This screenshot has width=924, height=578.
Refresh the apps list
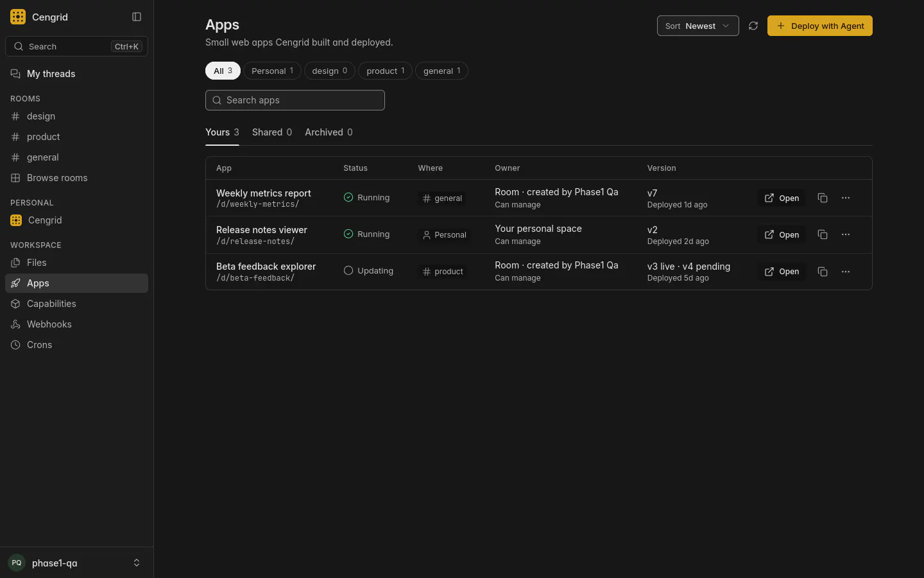pos(753,26)
